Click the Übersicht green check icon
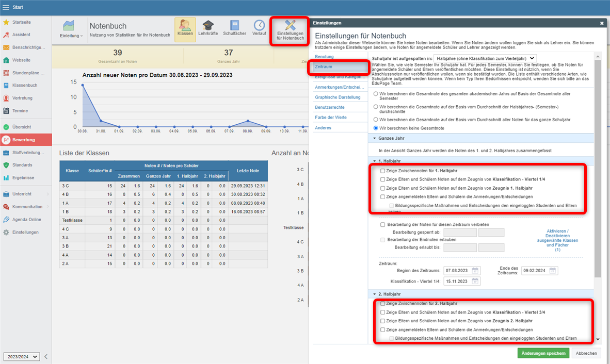610x364 pixels. point(6,127)
